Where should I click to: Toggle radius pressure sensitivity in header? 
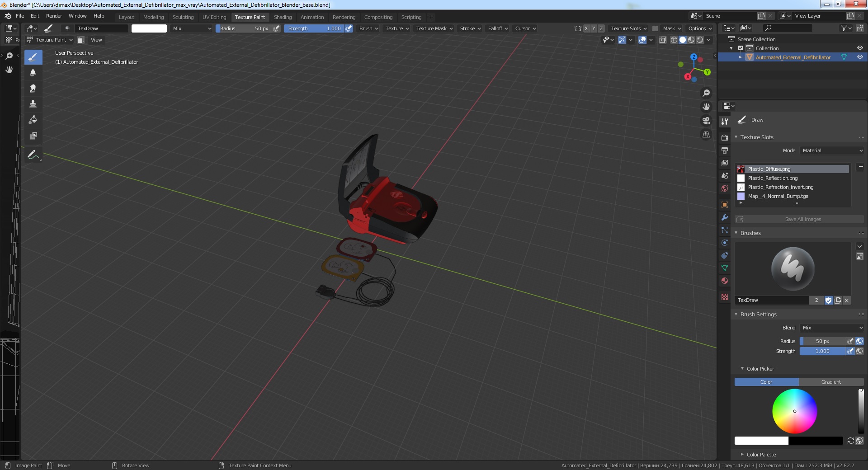[x=276, y=28]
